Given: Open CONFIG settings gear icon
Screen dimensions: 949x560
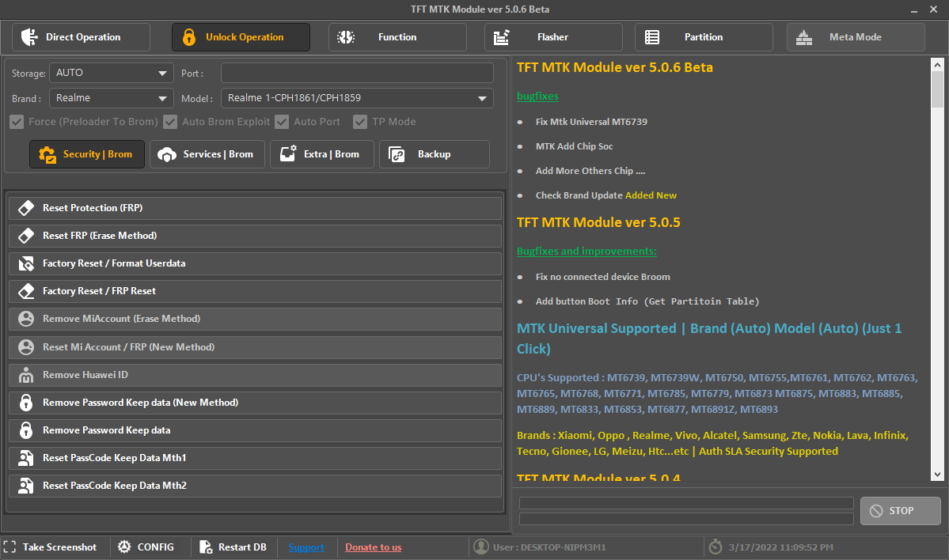Looking at the screenshot, I should [x=123, y=547].
